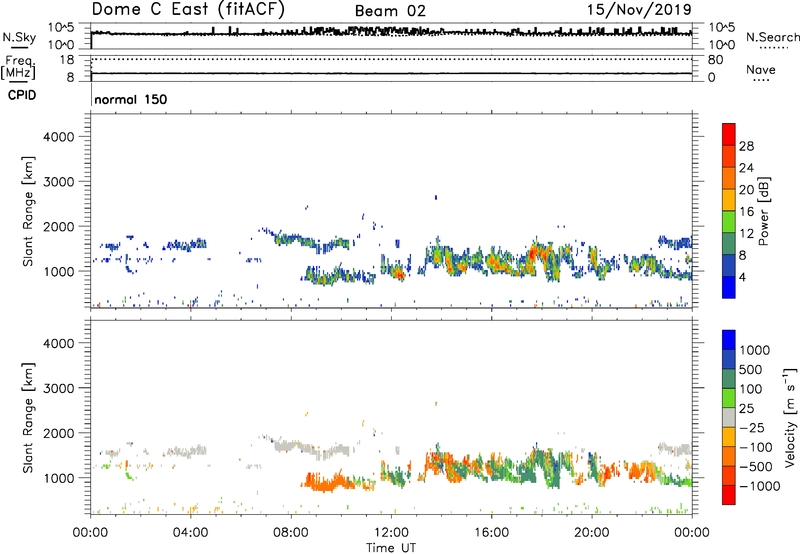Click the 'Dome C East (fitACF)' title
Viewport: 800px width, 554px height.
[x=188, y=9]
